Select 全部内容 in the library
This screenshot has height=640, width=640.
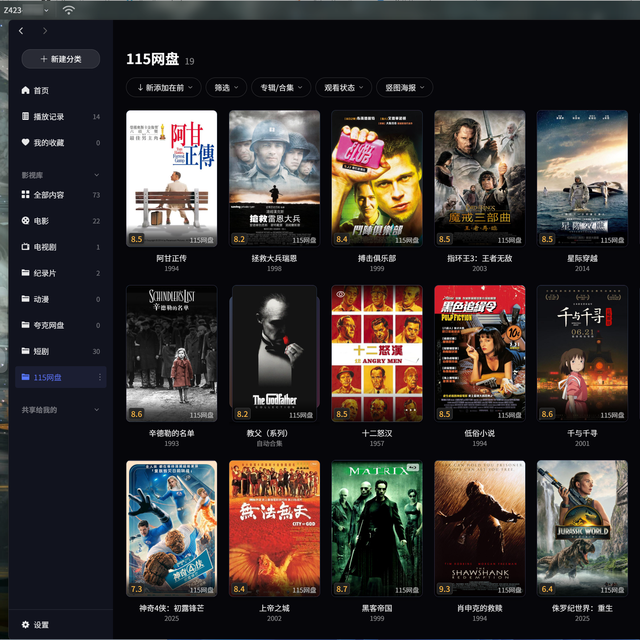tap(60, 195)
